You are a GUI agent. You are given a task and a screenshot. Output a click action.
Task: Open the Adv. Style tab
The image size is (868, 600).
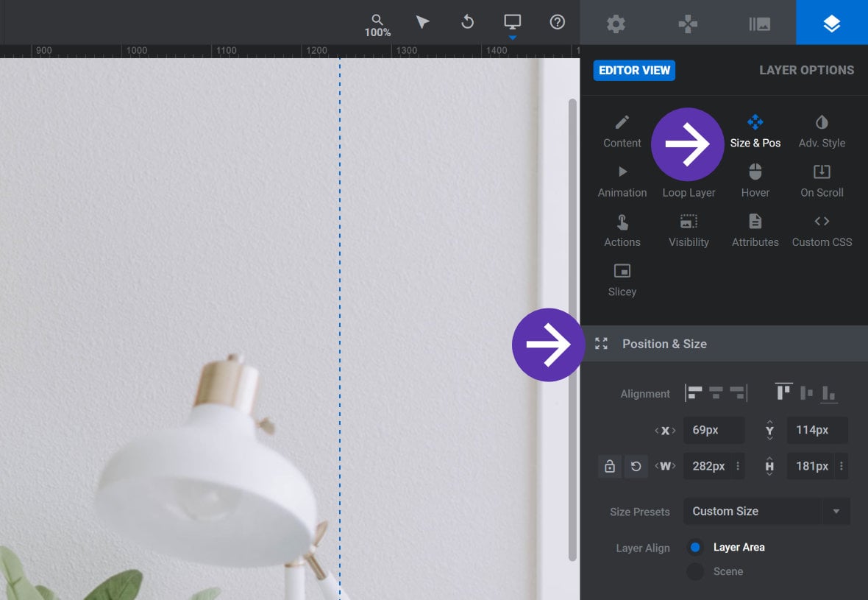click(822, 132)
